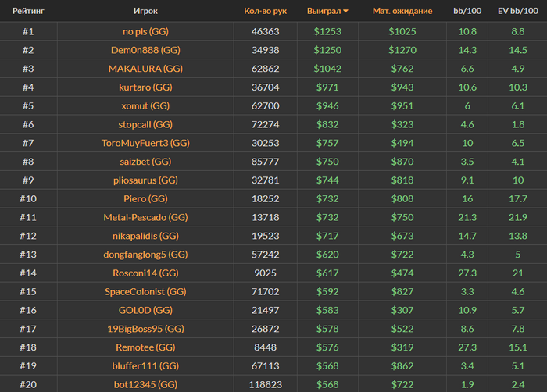This screenshot has width=547, height=392.
Task: Open pliosaurus (GG) player details
Action: click(x=145, y=180)
